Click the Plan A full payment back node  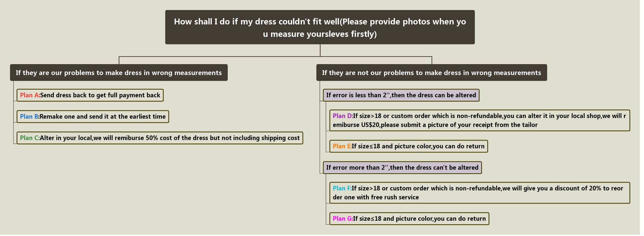pos(90,95)
